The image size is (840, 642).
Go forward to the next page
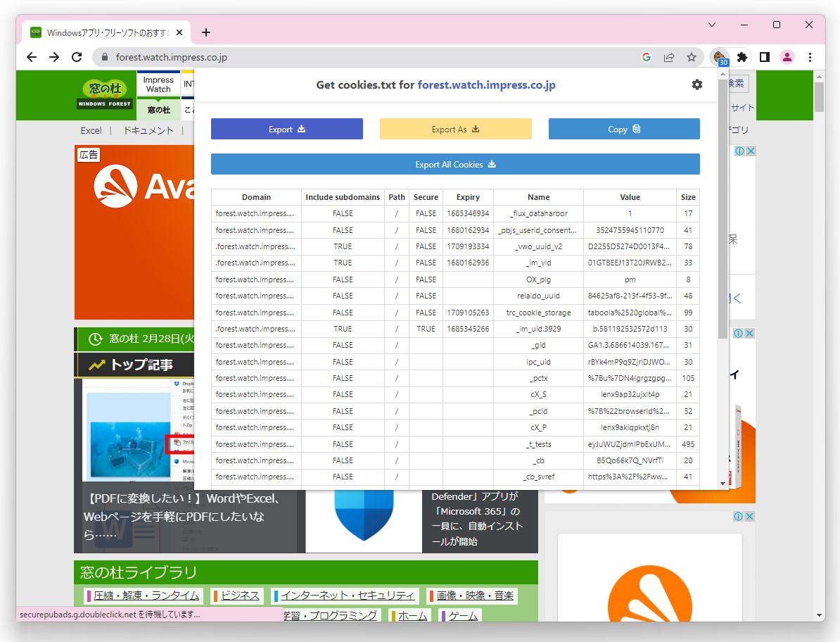(x=54, y=57)
